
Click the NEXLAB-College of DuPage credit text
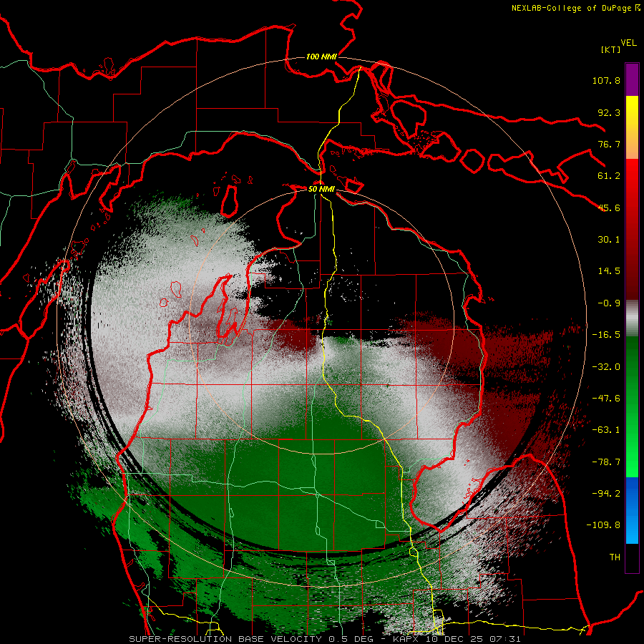coord(575,8)
